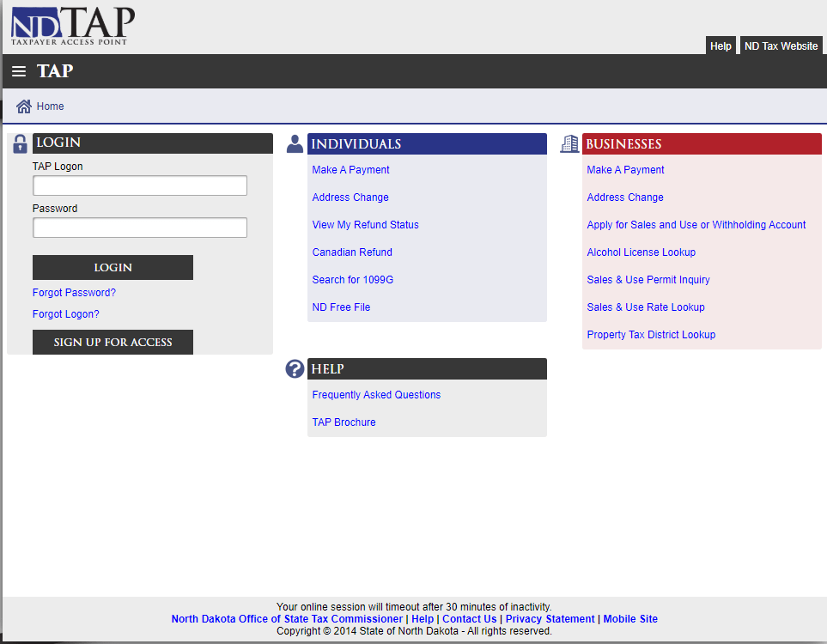Open the Forgot Password? link
The height and width of the screenshot is (644, 827).
(74, 293)
